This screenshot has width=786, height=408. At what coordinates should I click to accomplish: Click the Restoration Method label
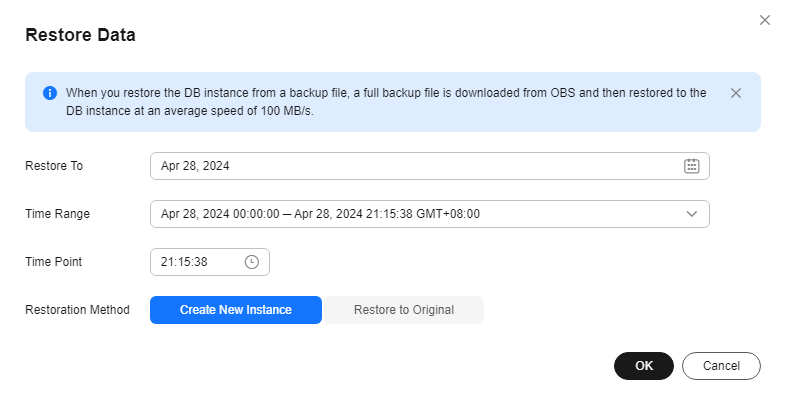click(77, 310)
